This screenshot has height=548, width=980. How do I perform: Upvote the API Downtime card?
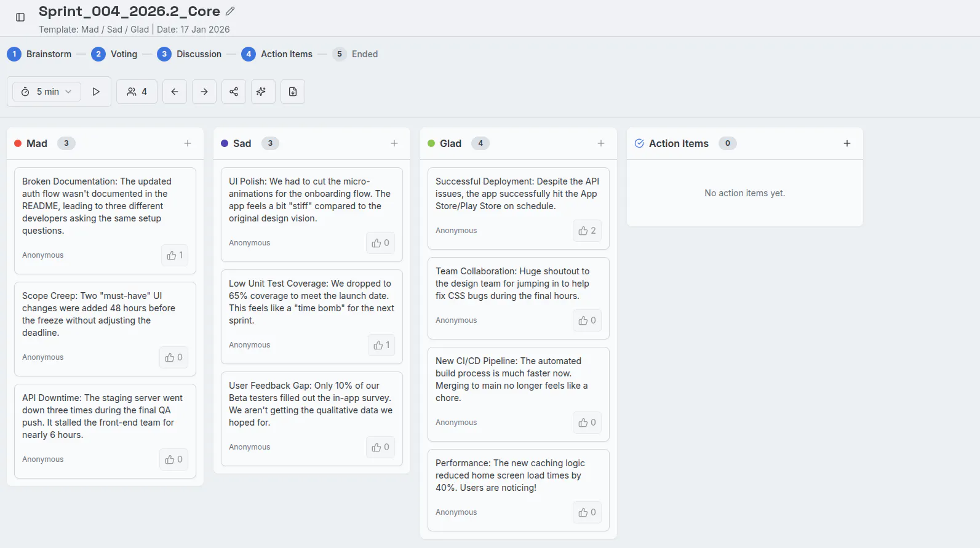174,459
